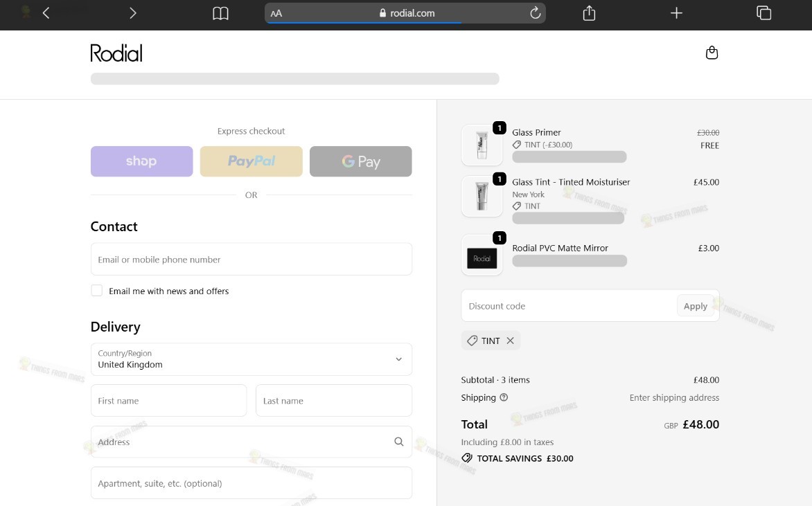The image size is (812, 506).
Task: Remove the TINT discount code with X
Action: coord(510,341)
